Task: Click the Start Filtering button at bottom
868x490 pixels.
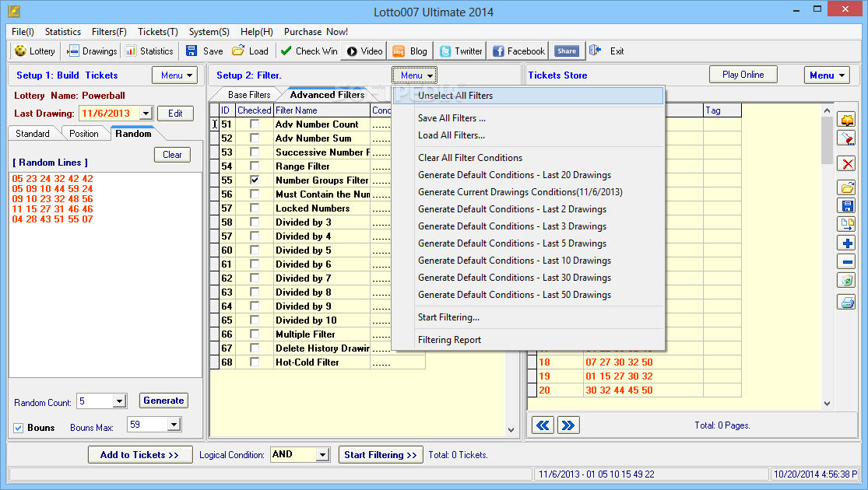Action: point(381,454)
